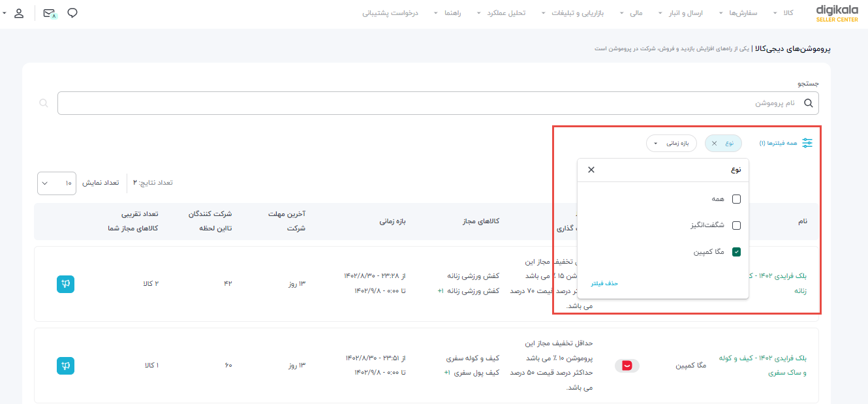Click the تعداد نتایج: ۲ results count
This screenshot has height=404, width=868.
click(x=153, y=183)
